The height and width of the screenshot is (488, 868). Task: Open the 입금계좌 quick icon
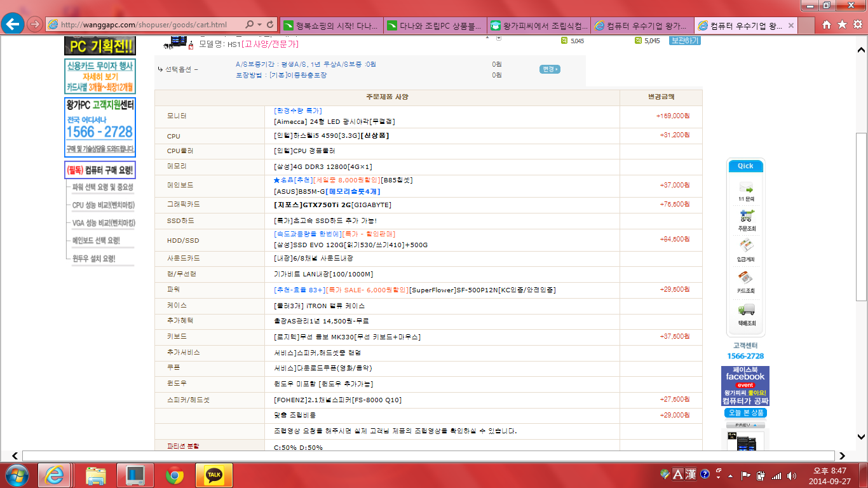[x=745, y=252]
